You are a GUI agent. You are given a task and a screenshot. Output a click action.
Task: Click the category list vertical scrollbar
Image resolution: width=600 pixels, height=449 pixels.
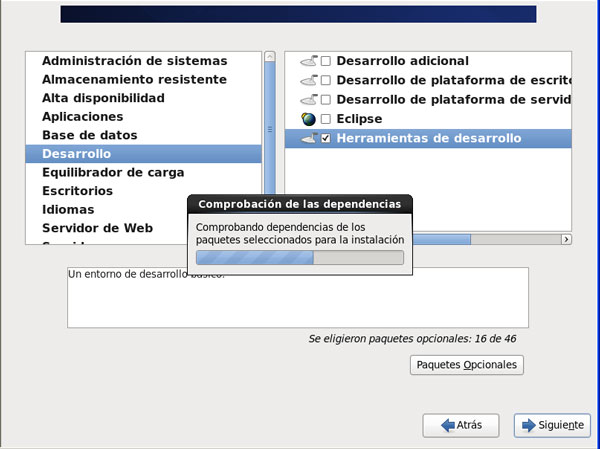pyautogui.click(x=269, y=130)
